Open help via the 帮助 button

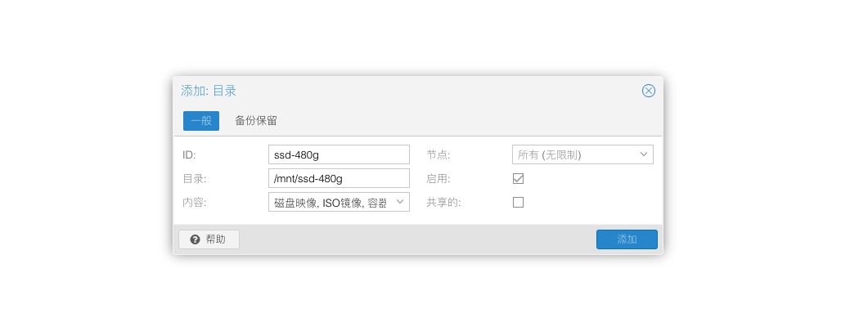[x=209, y=239]
